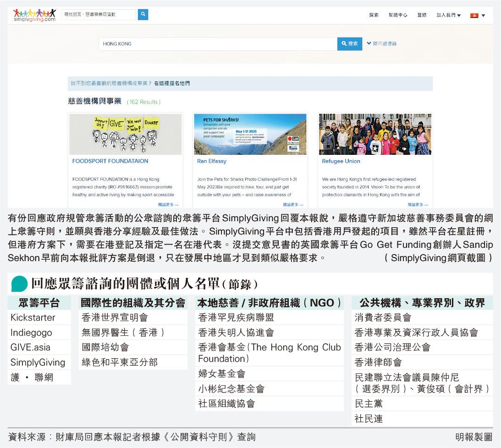Click the 公共機構、專業界別、政界 header
Viewport: 501px width, 448px height.
click(422, 303)
